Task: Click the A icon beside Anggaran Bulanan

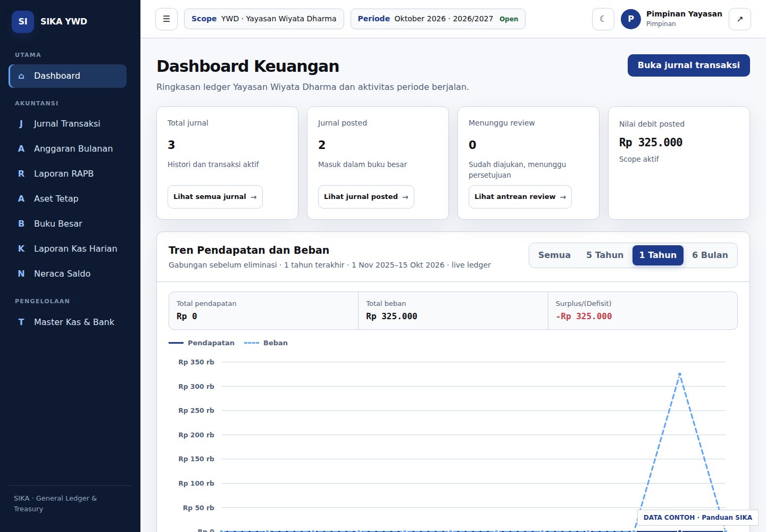Action: click(x=21, y=149)
